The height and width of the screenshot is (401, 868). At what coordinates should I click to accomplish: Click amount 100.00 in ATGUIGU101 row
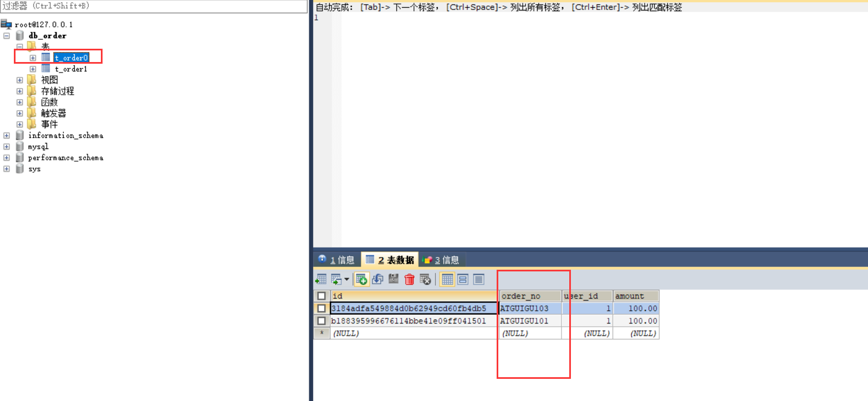(x=636, y=321)
